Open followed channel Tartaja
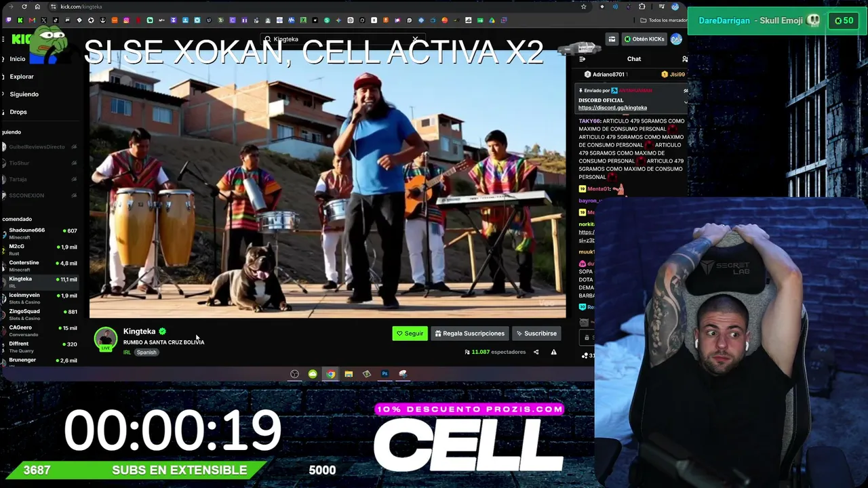This screenshot has height=488, width=868. [39, 180]
